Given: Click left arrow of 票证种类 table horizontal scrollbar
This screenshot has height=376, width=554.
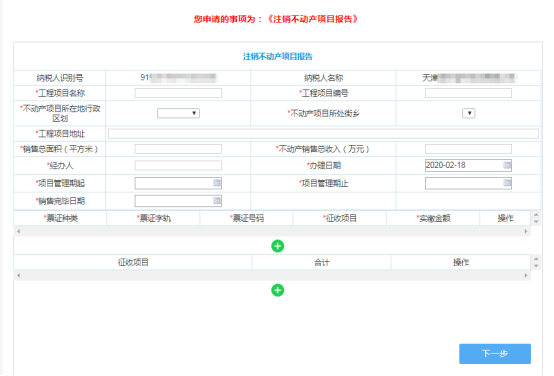Looking at the screenshot, I should [x=18, y=231].
